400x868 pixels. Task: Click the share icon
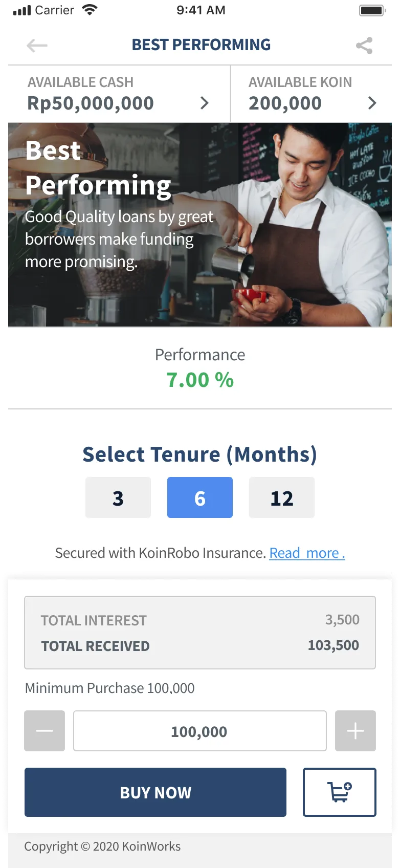(x=363, y=46)
